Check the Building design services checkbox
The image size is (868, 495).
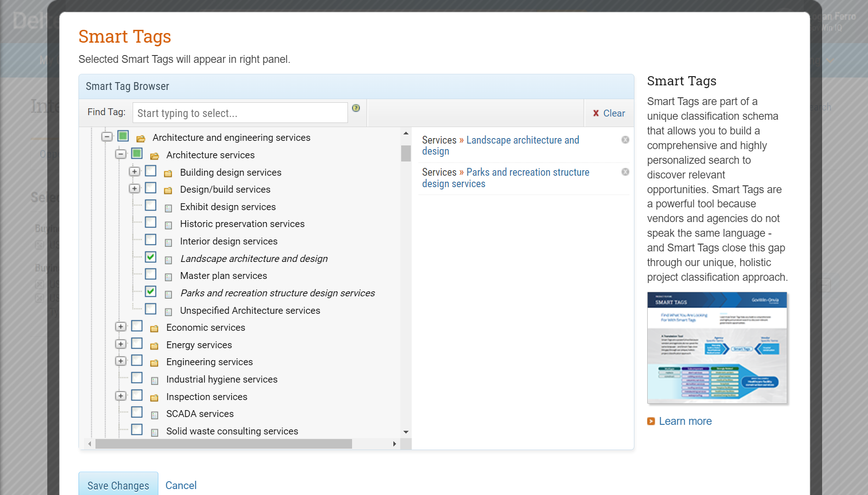[x=151, y=171]
